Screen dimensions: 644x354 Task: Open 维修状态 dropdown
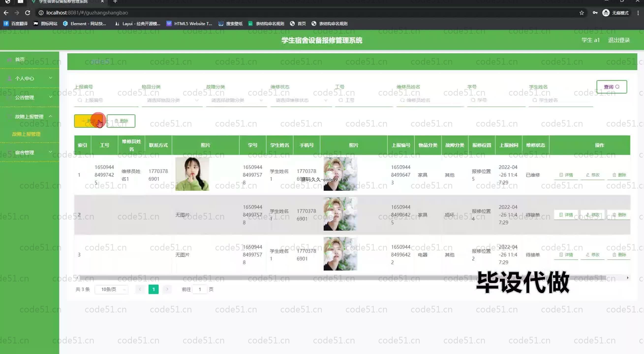(301, 100)
